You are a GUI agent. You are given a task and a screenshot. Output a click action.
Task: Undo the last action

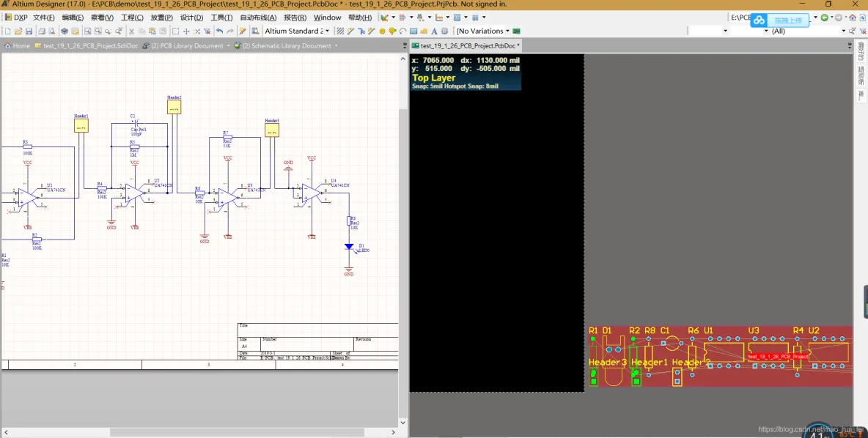pyautogui.click(x=219, y=31)
